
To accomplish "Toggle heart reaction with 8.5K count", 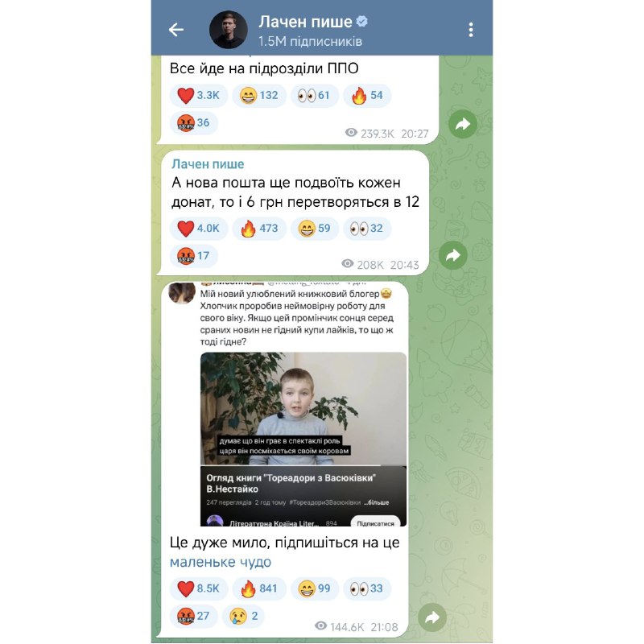I will [198, 588].
